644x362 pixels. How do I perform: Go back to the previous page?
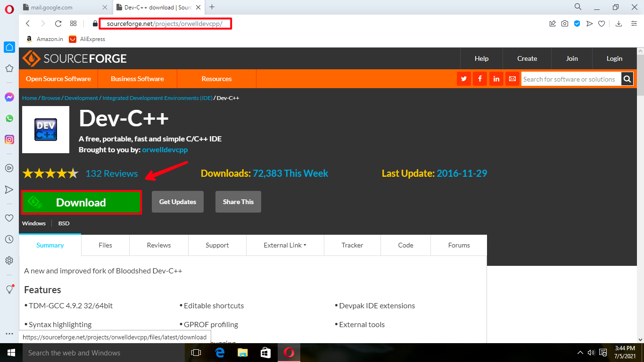(x=28, y=24)
